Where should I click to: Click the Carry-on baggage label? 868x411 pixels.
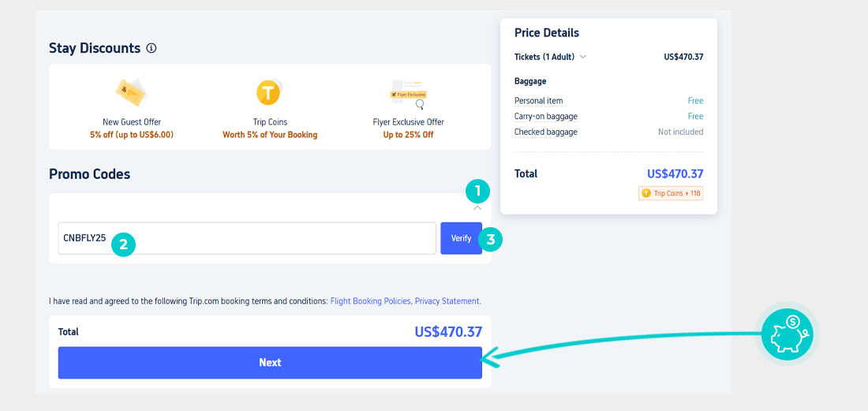[x=546, y=116]
